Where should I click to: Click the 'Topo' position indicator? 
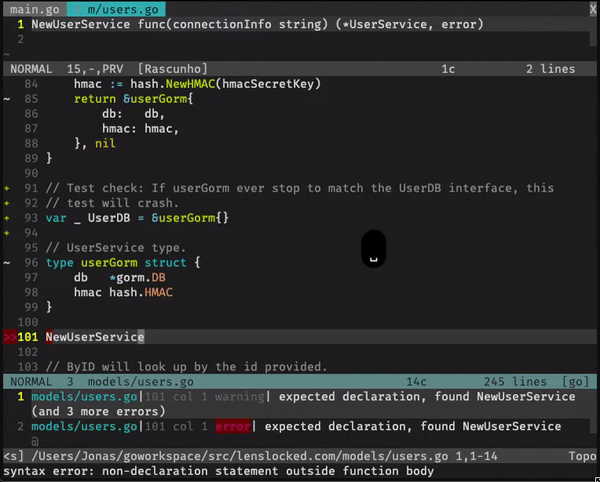[x=582, y=456]
